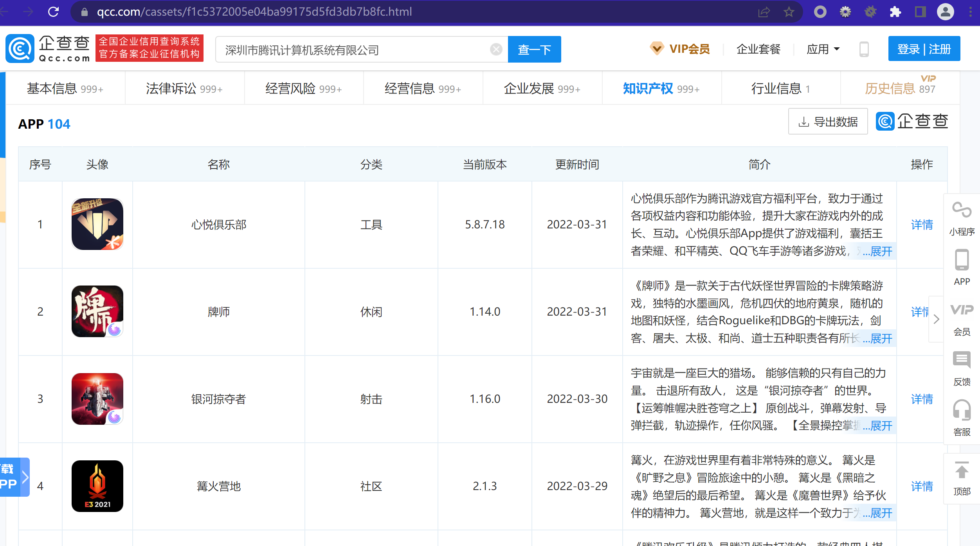Click the 查一下 search button
980x546 pixels.
pos(534,49)
